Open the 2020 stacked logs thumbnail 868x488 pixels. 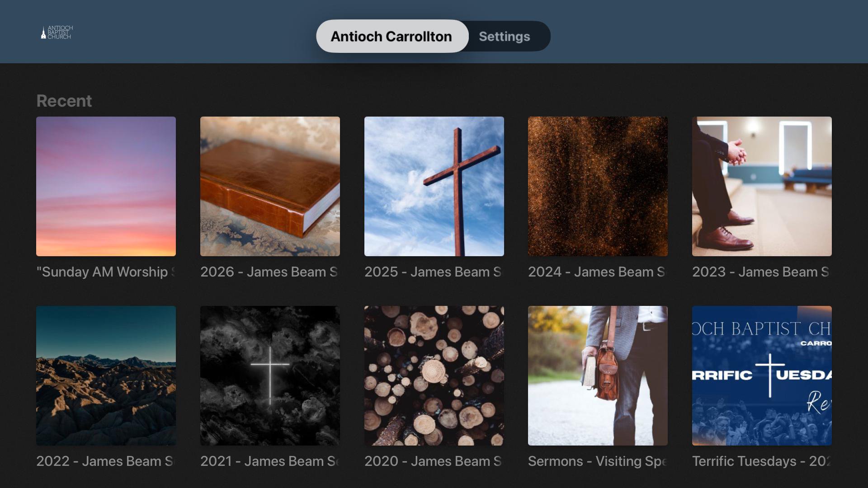click(x=434, y=375)
